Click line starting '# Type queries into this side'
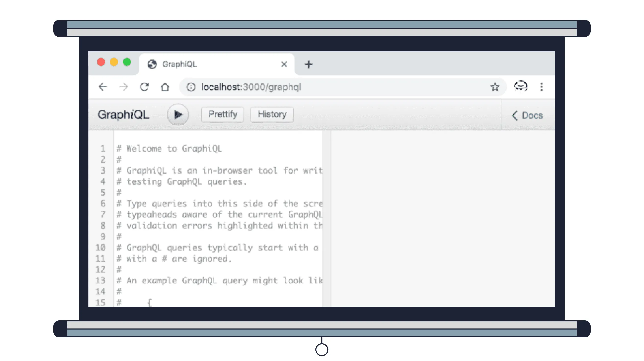Screen dimensions: 644x361 point(220,204)
